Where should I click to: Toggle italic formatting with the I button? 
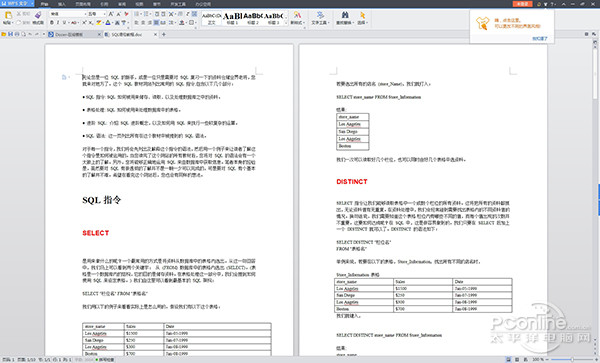58,23
